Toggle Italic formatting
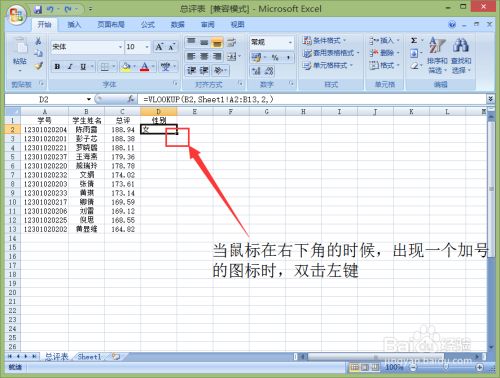The image size is (500, 378). click(x=70, y=67)
